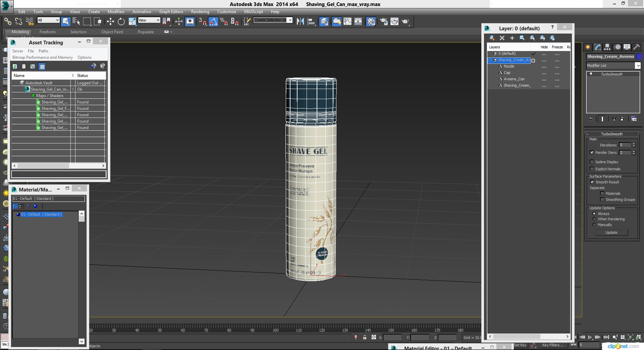
Task: Open the Render Setup teapot icon
Action: point(384,21)
